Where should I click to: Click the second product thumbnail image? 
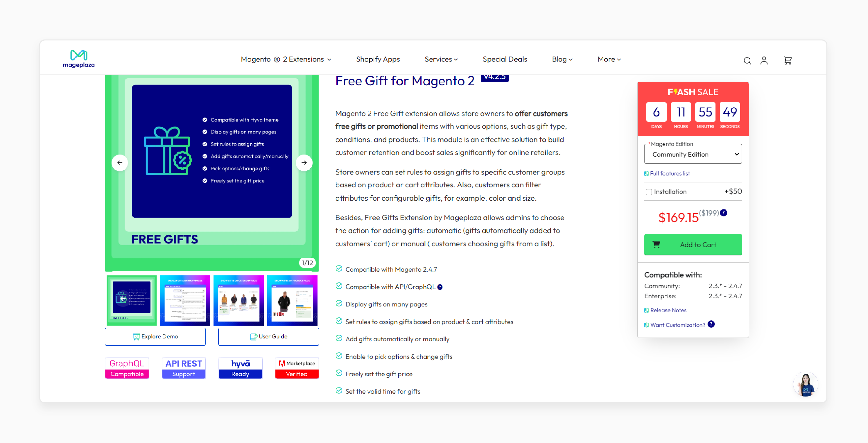[185, 299]
